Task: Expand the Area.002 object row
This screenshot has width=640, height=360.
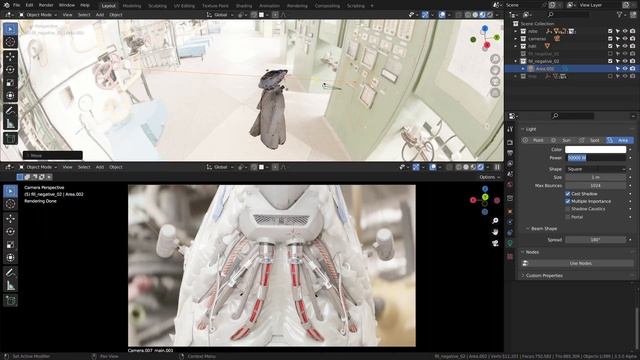Action: pyautogui.click(x=523, y=69)
